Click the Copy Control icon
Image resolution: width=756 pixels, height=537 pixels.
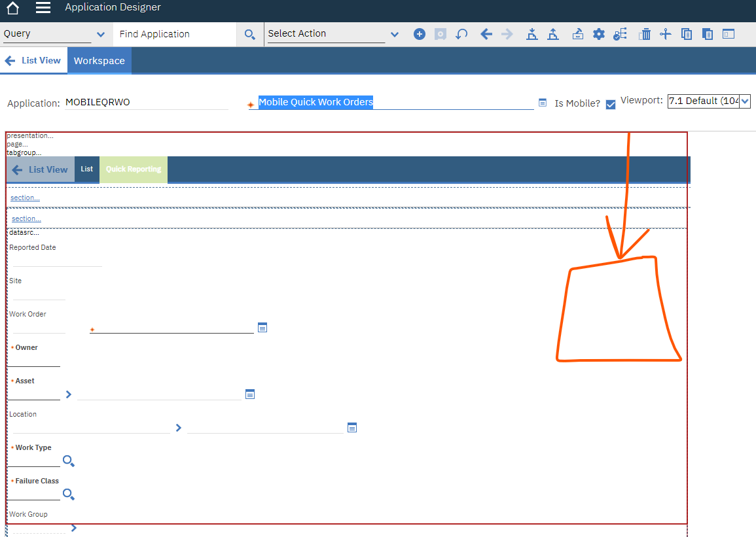click(687, 34)
